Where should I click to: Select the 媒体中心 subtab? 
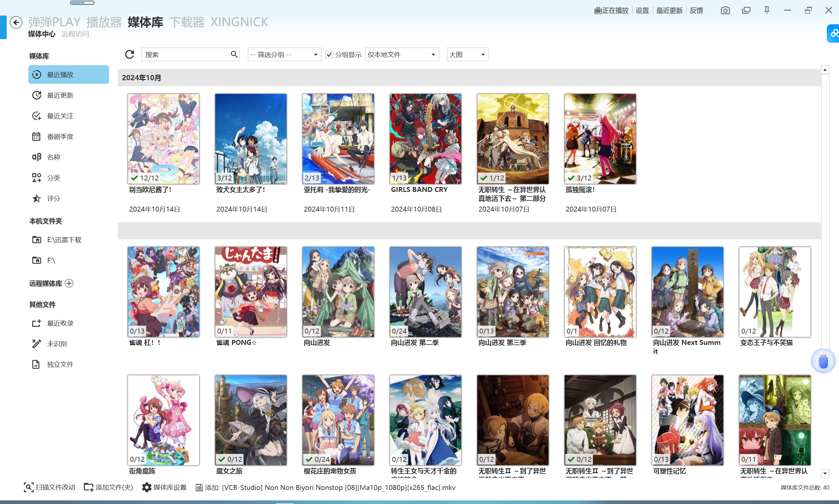click(41, 34)
